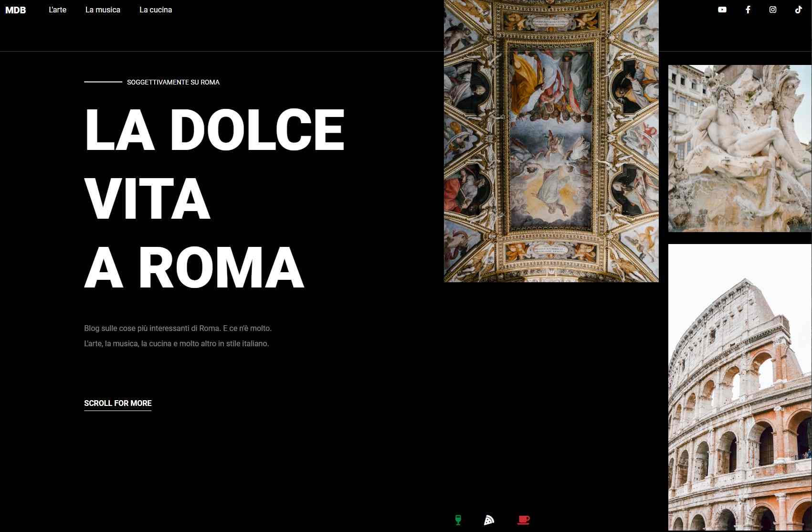Viewport: 812px width, 532px height.
Task: View the marble fountain statue photo
Action: pyautogui.click(x=740, y=149)
